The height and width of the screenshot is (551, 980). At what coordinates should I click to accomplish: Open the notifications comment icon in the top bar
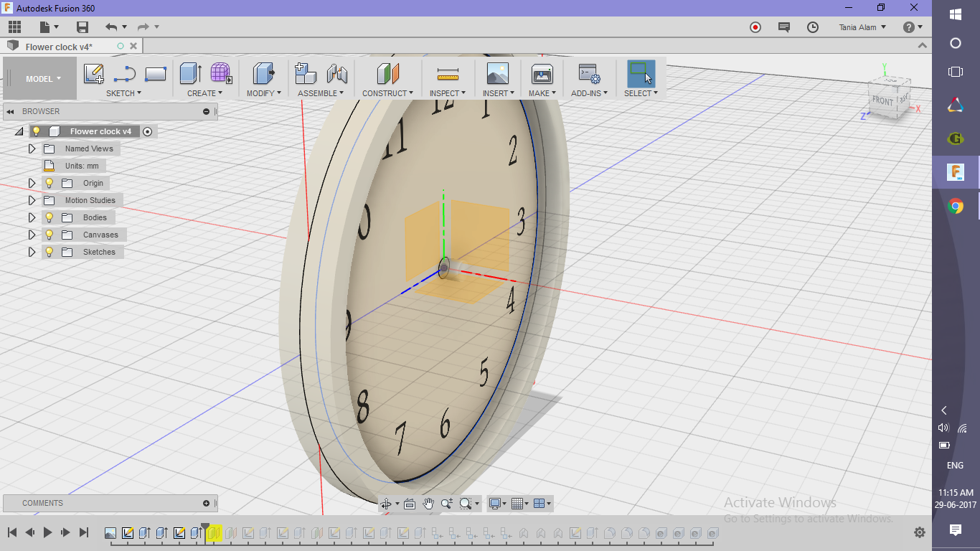[x=784, y=27]
